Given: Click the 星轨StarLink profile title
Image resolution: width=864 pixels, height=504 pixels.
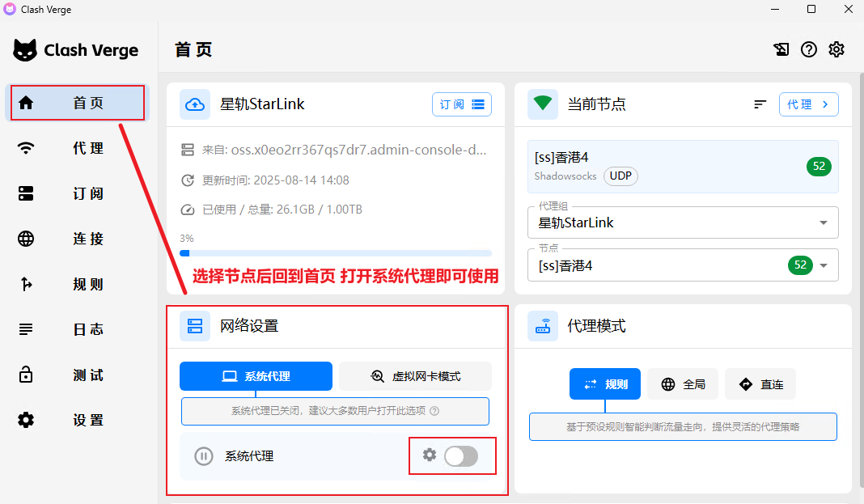Looking at the screenshot, I should tap(262, 104).
